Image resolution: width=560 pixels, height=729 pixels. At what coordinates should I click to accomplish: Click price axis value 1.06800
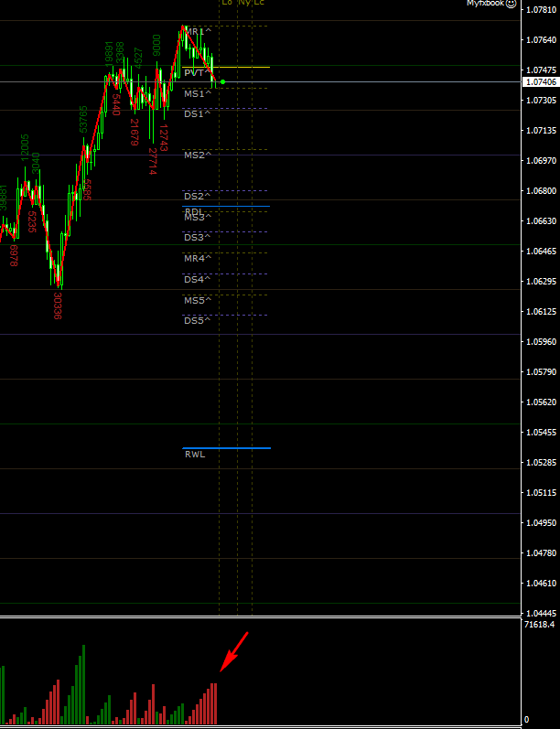click(541, 190)
